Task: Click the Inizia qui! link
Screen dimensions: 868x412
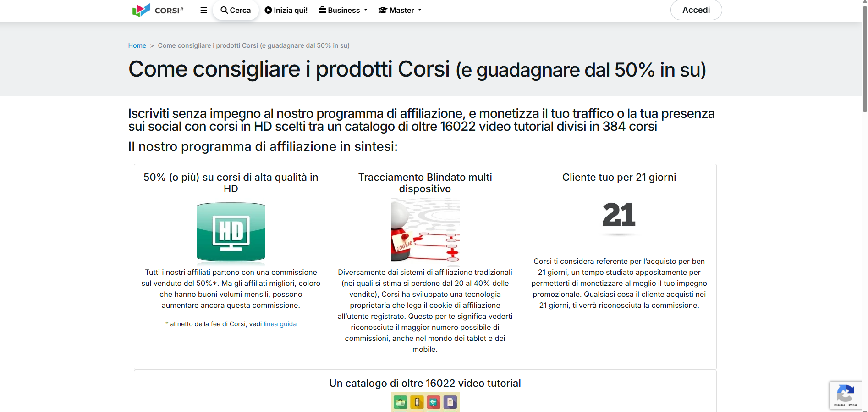Action: pyautogui.click(x=286, y=10)
